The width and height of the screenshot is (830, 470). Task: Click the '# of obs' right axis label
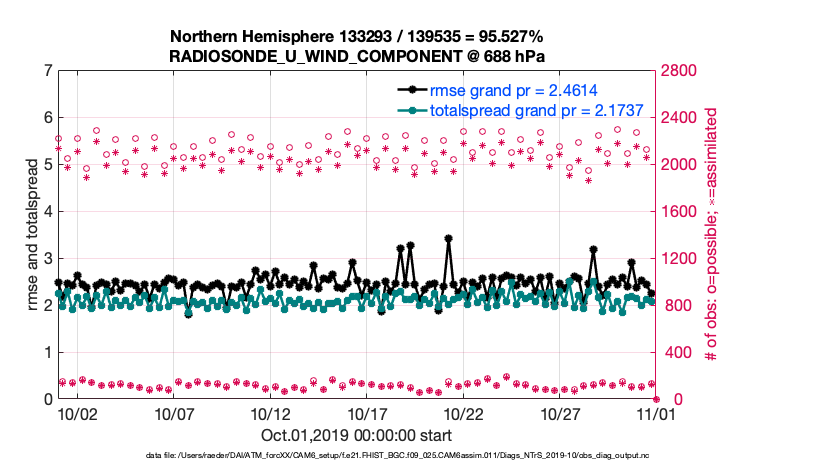(x=704, y=235)
